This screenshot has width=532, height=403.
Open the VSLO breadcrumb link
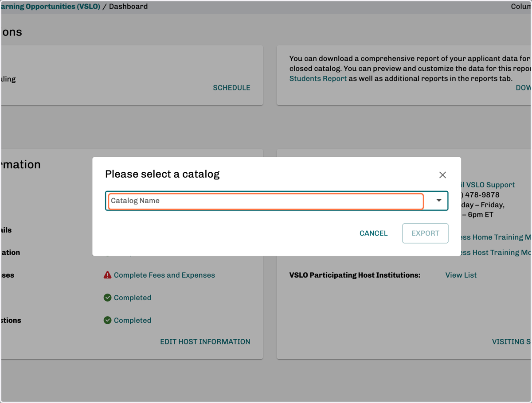(x=51, y=6)
